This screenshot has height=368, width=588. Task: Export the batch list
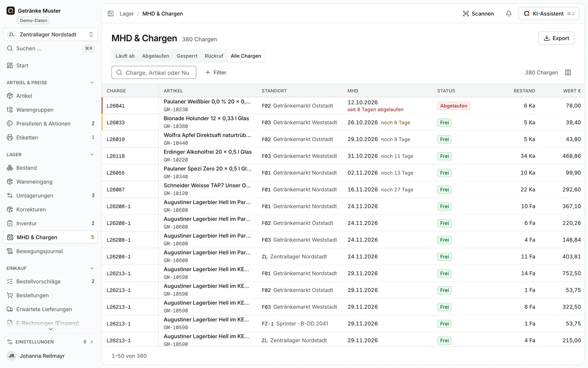pos(556,38)
